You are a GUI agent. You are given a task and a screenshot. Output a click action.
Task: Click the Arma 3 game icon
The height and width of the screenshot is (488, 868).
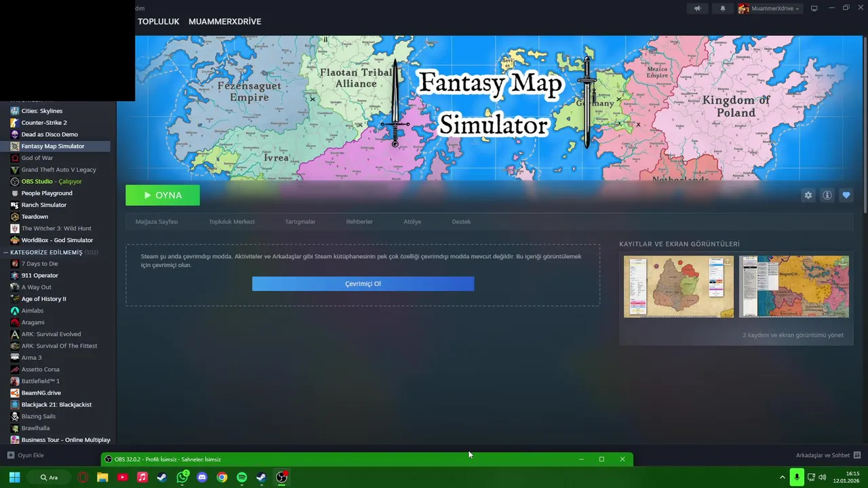[x=15, y=358]
